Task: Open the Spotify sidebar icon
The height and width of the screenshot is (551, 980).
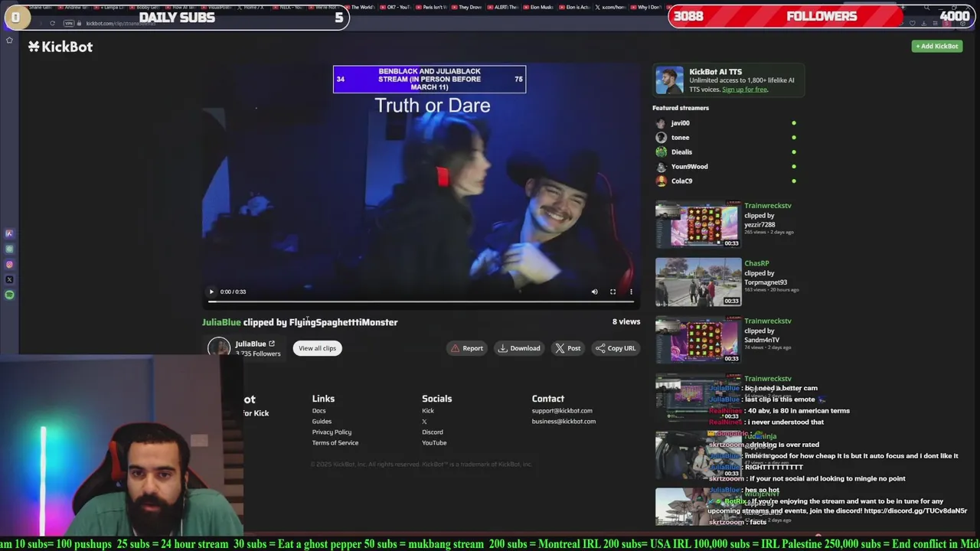Action: click(x=9, y=295)
